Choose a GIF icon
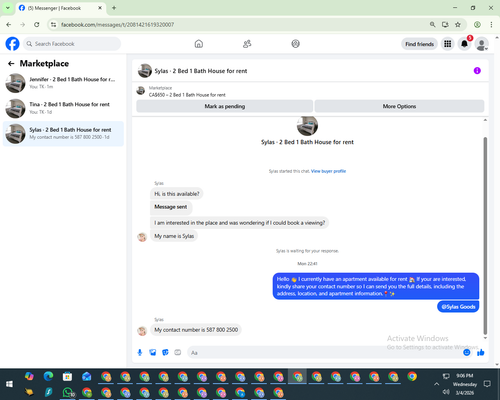500x400 pixels. [x=178, y=352]
